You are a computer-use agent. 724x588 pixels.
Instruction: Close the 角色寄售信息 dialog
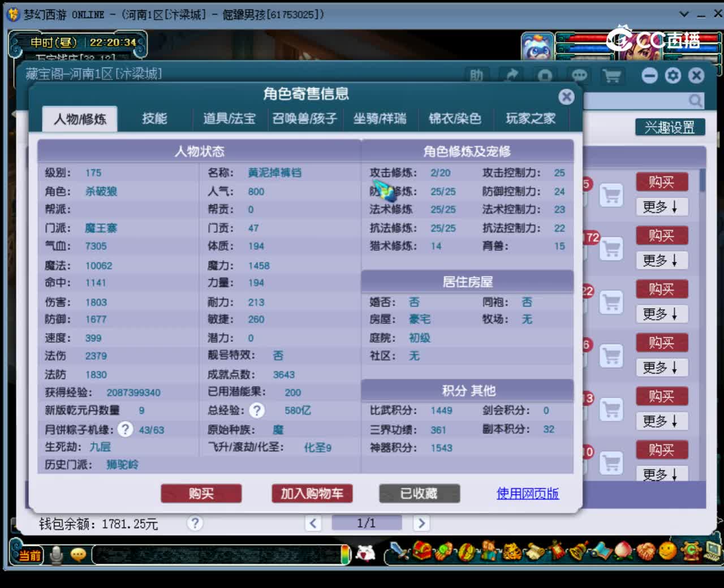click(x=566, y=97)
